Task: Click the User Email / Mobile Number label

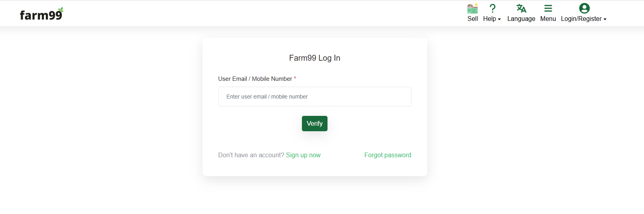Action: pyautogui.click(x=255, y=79)
